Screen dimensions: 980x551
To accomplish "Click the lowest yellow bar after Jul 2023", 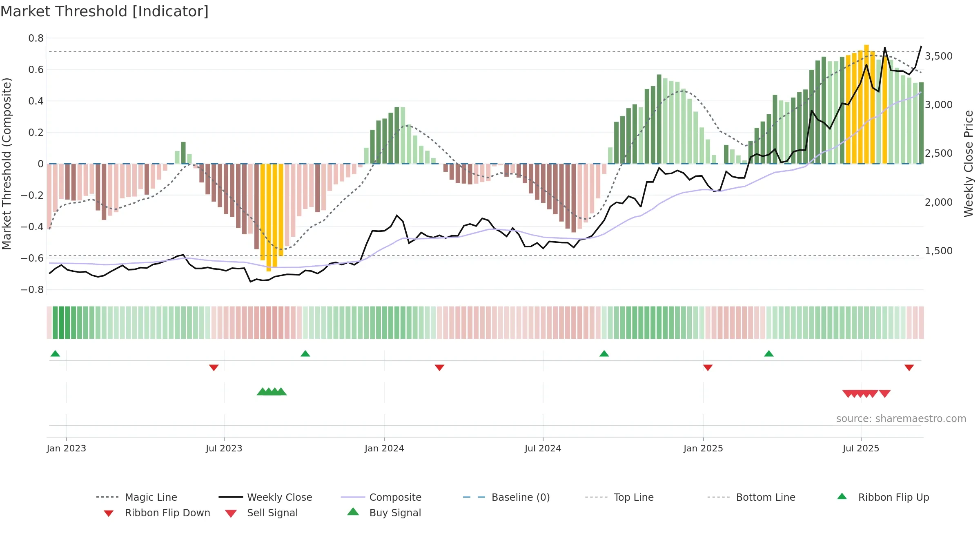I will (268, 218).
